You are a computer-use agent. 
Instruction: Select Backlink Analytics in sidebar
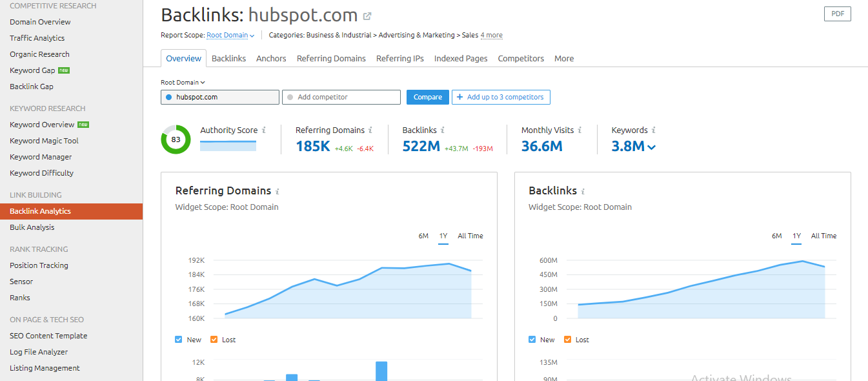[x=71, y=211]
